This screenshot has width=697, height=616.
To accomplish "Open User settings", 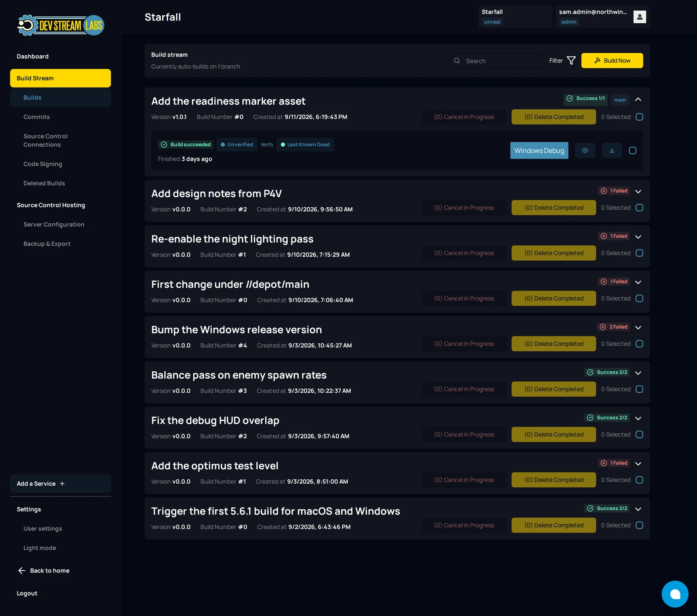I will pyautogui.click(x=43, y=529).
